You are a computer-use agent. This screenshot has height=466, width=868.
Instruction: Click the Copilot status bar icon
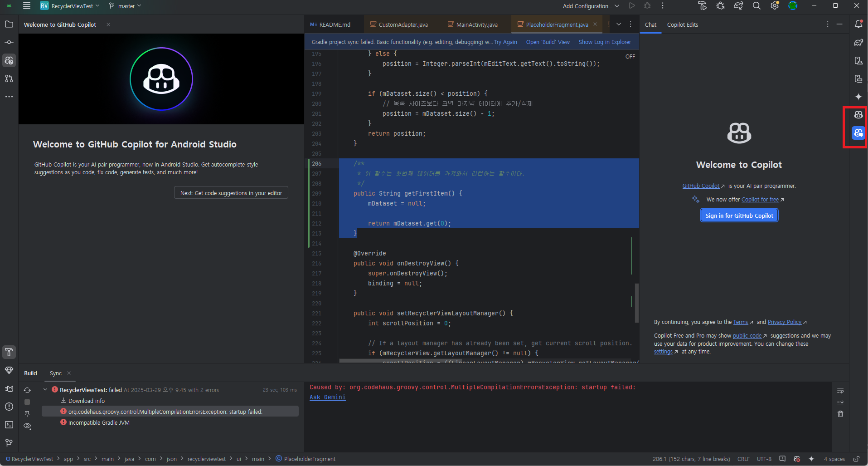point(797,459)
